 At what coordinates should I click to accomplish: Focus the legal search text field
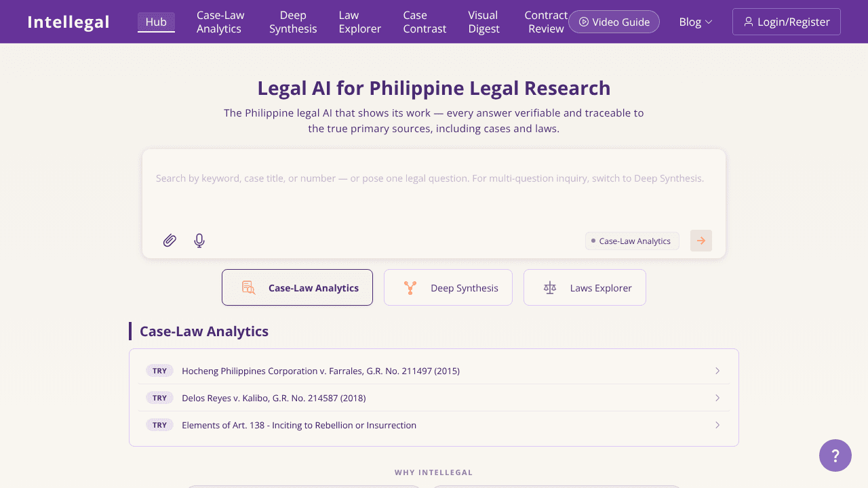coord(434,188)
